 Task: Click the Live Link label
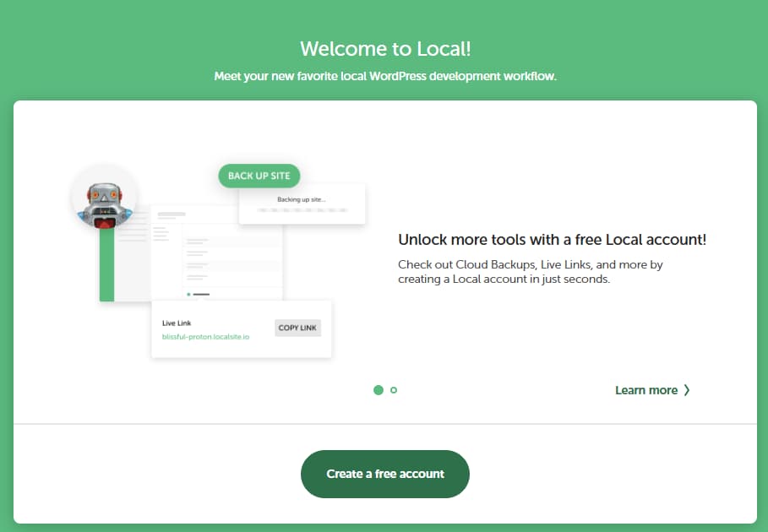click(177, 323)
